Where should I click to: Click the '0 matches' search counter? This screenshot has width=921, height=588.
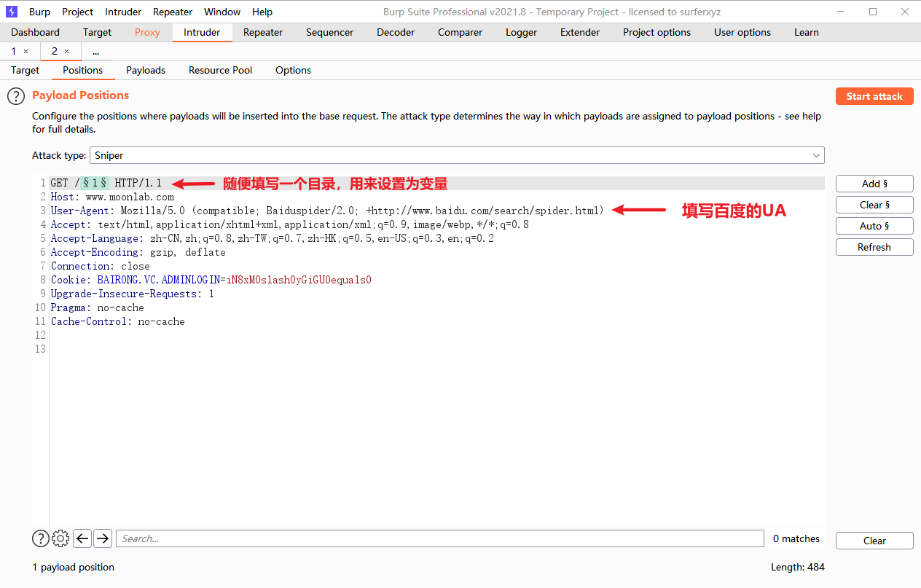pos(796,538)
